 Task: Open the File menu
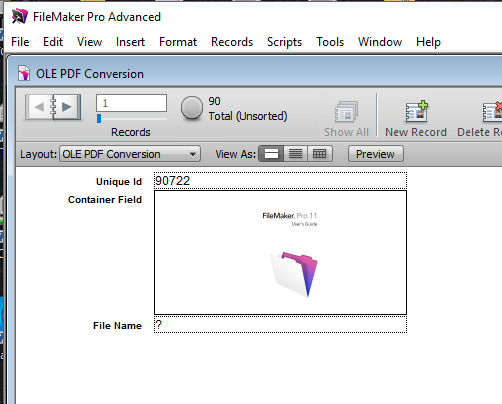pyautogui.click(x=20, y=42)
